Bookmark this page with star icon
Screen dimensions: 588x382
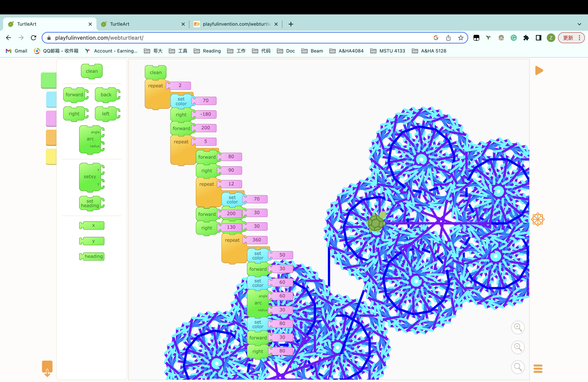[x=460, y=38]
